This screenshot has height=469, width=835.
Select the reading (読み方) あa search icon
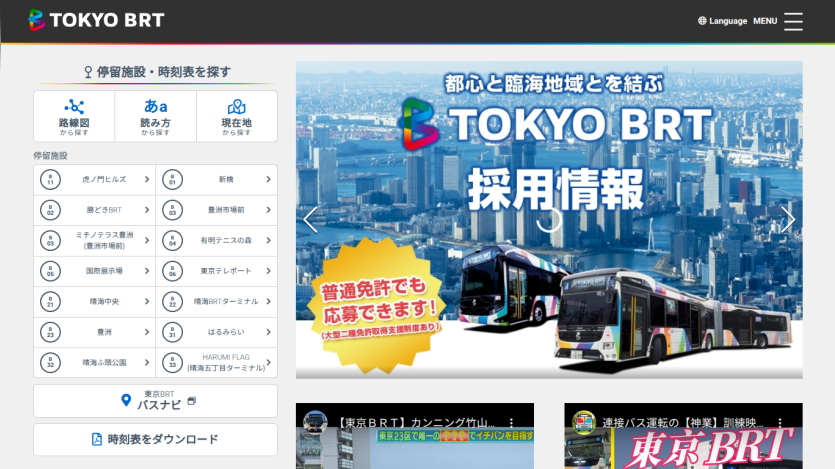click(155, 106)
